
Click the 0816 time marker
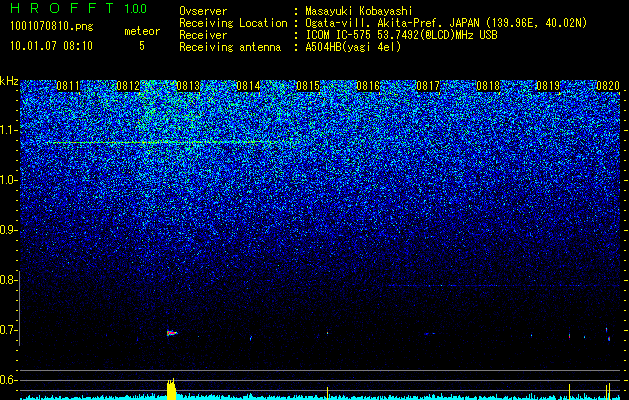tap(368, 86)
